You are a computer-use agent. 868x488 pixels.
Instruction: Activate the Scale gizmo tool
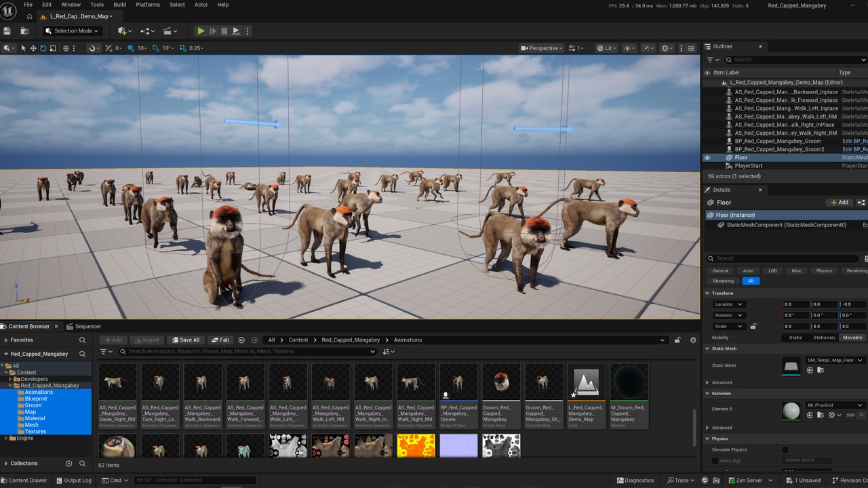(x=53, y=48)
